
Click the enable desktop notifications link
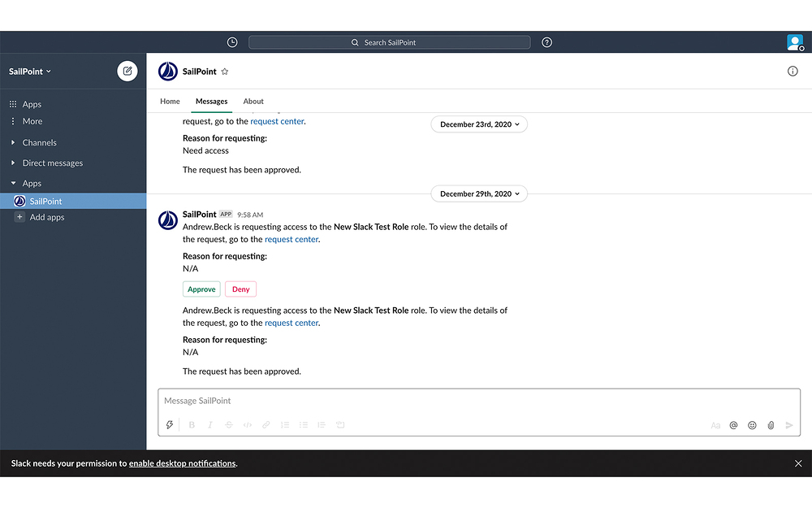click(x=182, y=463)
